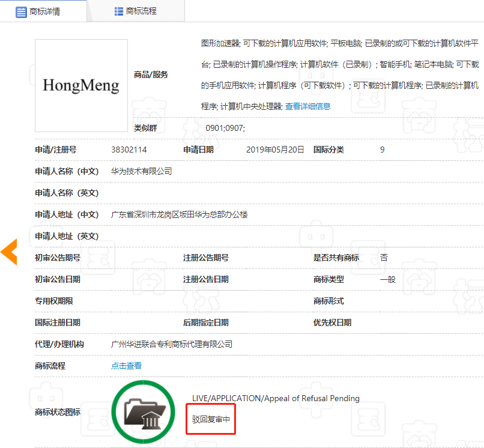Click the green trademark status folder icon
The height and width of the screenshot is (448, 484).
coord(144,412)
